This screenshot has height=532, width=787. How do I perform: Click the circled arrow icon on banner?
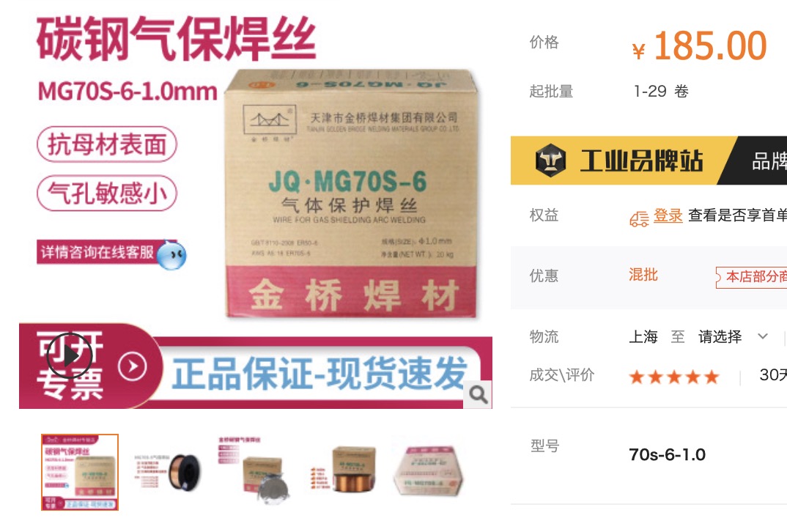[x=133, y=367]
